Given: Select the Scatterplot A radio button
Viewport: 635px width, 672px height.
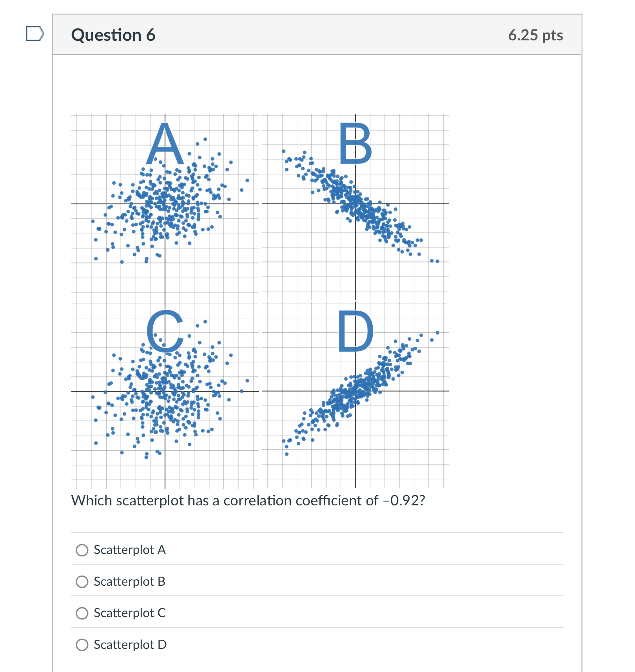Looking at the screenshot, I should click(82, 550).
